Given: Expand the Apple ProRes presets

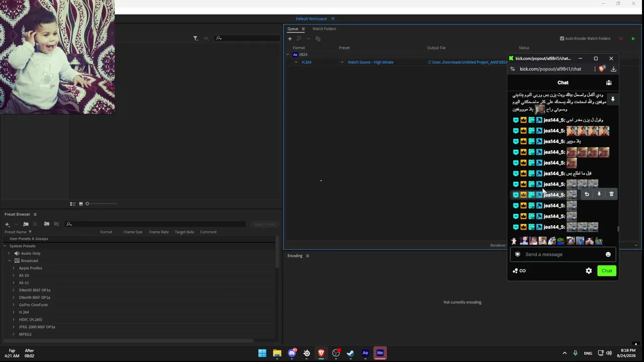Looking at the screenshot, I should point(14,268).
